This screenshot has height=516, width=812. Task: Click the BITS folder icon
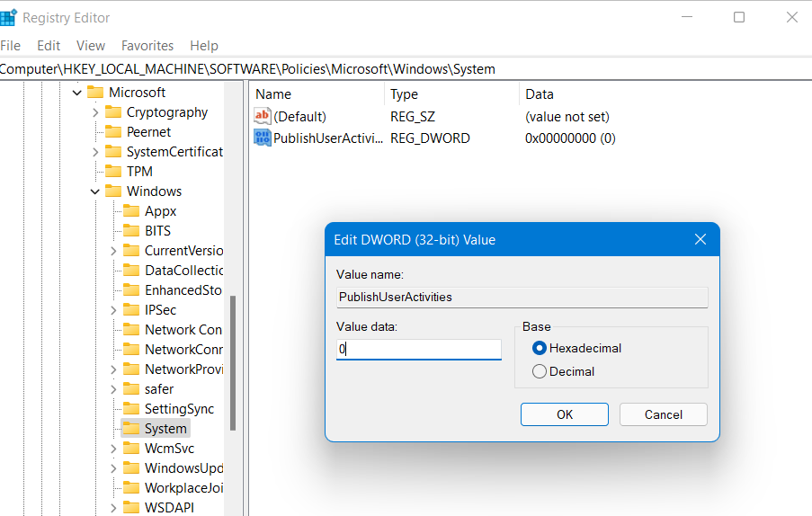point(131,231)
